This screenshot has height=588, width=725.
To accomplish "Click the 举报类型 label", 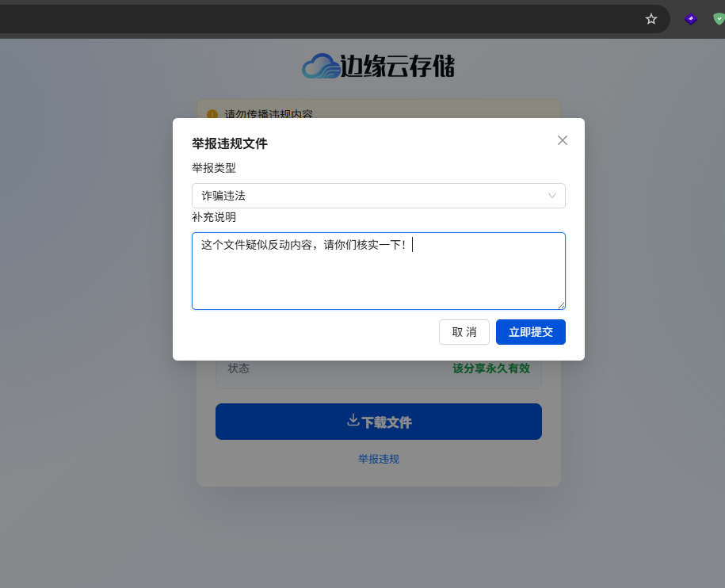I will click(214, 168).
